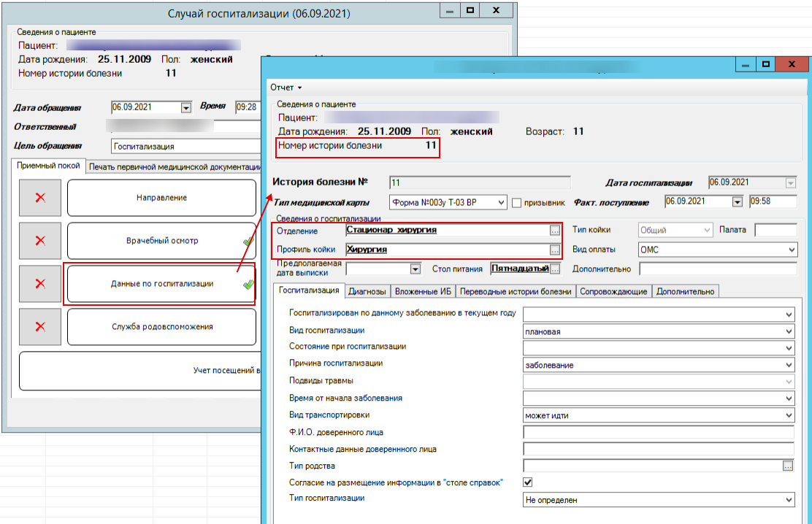Open the Отделение lookup ellipsis button
Image resolution: width=812 pixels, height=524 pixels.
555,231
